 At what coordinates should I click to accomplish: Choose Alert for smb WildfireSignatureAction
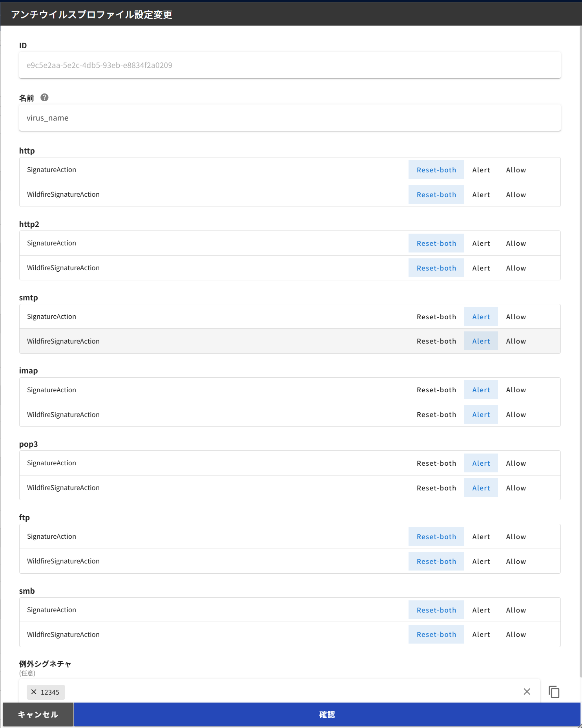coord(481,635)
